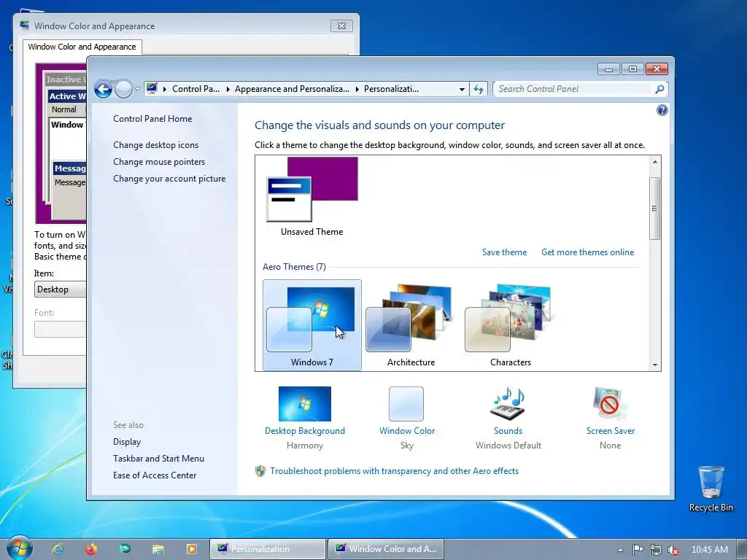Select the Characters theme

pos(510,324)
